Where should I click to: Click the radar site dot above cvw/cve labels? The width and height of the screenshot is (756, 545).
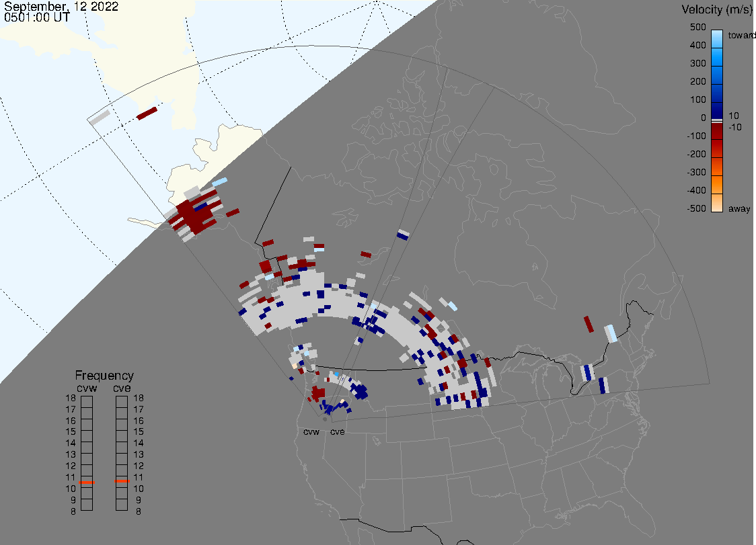[325, 419]
